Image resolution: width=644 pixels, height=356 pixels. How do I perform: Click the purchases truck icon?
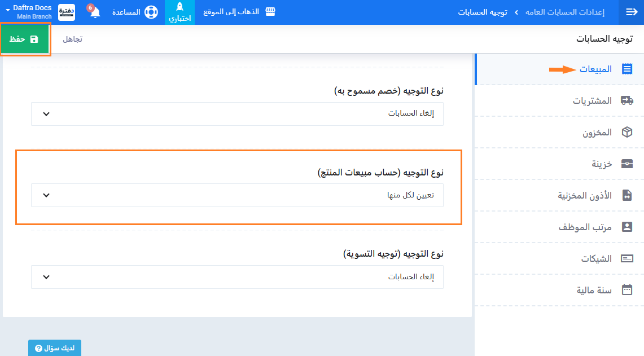click(627, 100)
